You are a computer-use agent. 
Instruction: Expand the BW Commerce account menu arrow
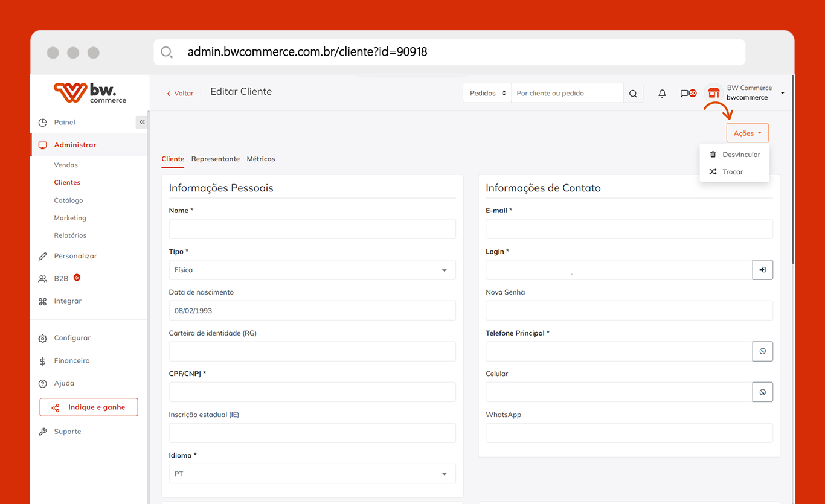tap(783, 93)
